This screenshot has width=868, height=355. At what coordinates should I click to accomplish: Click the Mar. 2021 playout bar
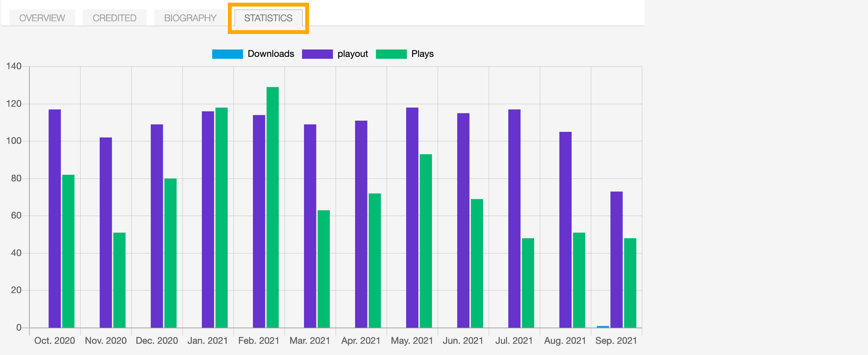(310, 226)
